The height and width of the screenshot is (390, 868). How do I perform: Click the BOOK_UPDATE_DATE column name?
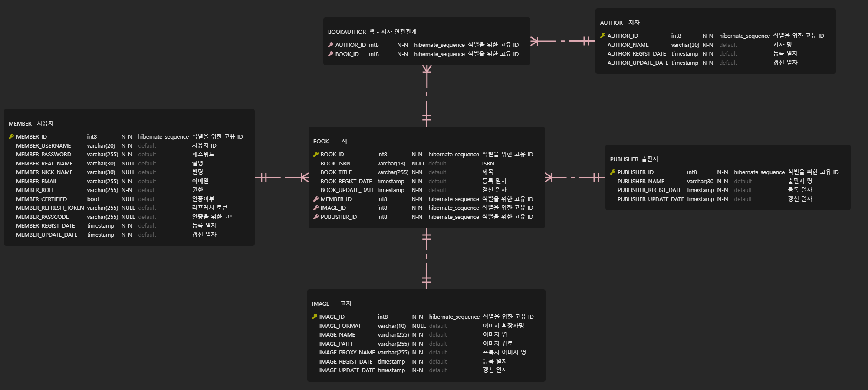pyautogui.click(x=348, y=190)
